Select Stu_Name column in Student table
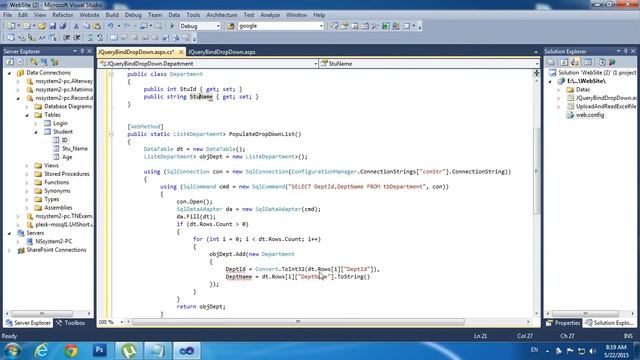640x360 pixels. (75, 149)
